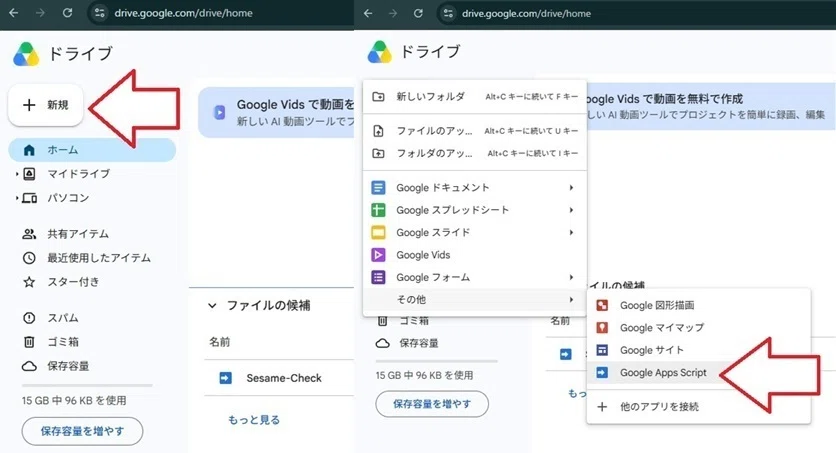Click browser back arrow in left window

pos(14,13)
